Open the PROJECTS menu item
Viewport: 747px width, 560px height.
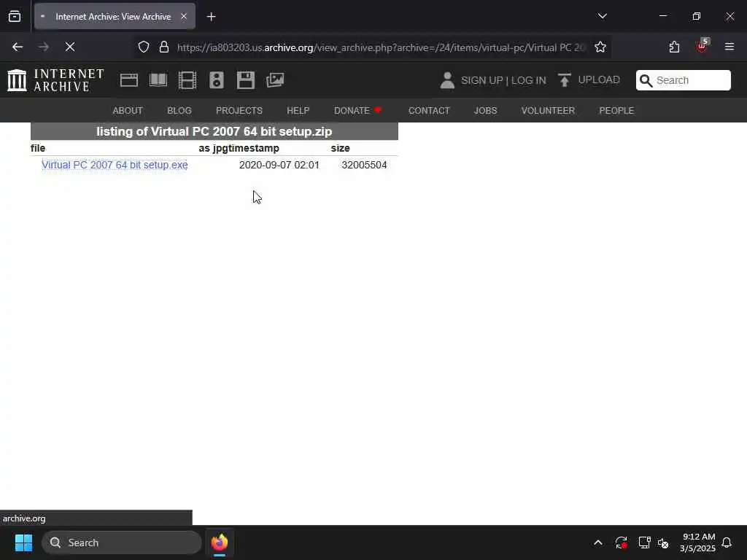click(239, 111)
